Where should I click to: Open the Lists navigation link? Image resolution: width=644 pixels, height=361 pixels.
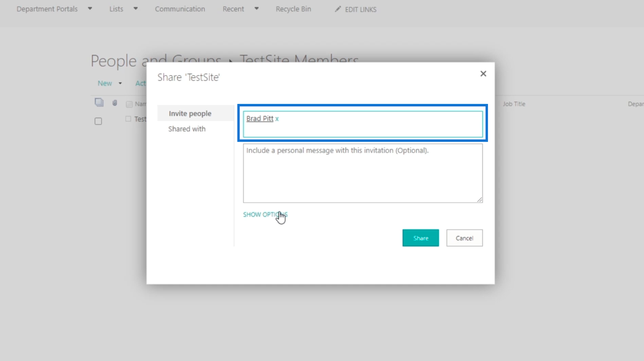(x=116, y=9)
